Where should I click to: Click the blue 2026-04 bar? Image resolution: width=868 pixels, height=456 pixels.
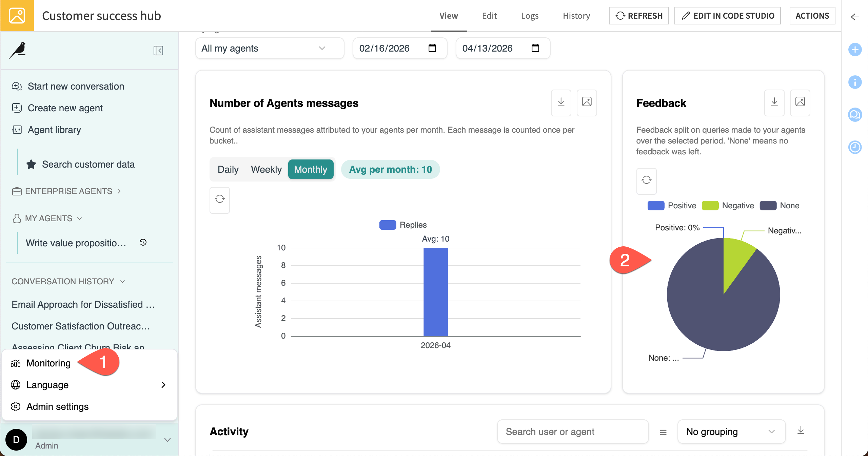pyautogui.click(x=436, y=292)
